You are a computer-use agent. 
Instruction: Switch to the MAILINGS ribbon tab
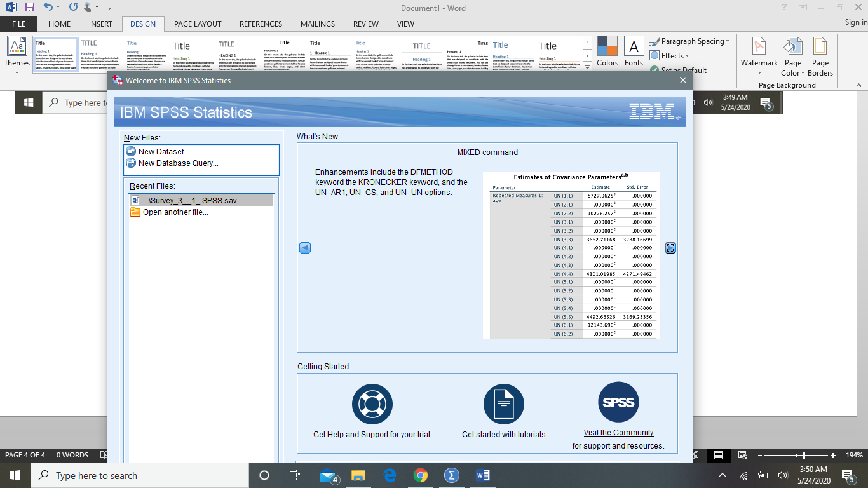click(317, 24)
